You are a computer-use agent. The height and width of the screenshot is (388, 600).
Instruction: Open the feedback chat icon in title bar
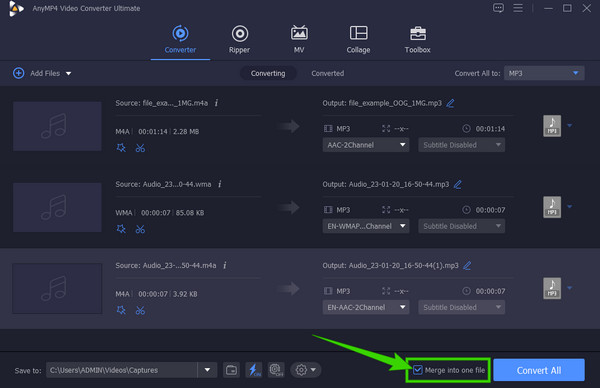click(498, 8)
